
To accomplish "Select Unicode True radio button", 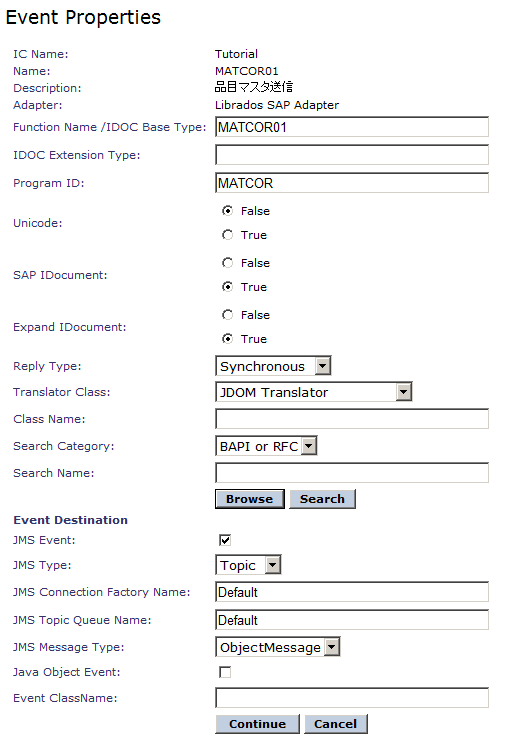I will 227,235.
